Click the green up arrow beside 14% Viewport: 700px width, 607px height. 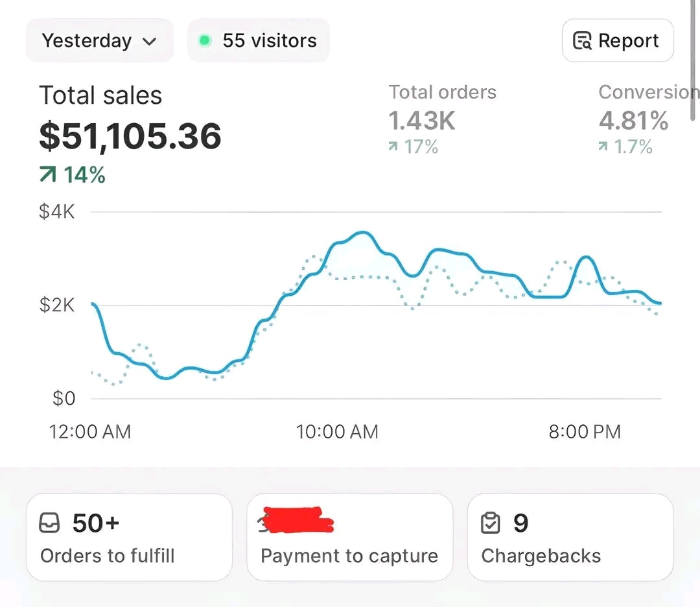48,174
